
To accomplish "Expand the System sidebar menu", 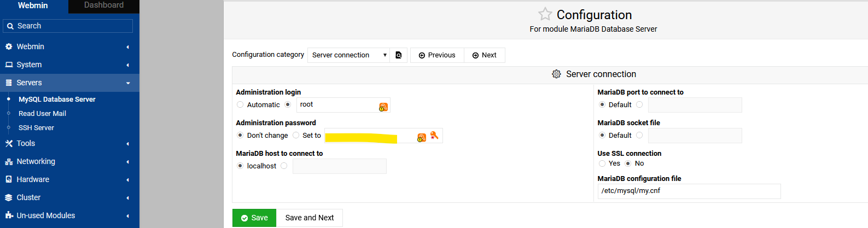I will (69, 65).
